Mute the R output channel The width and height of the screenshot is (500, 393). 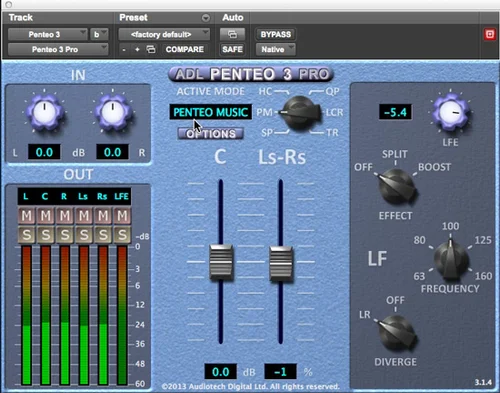pyautogui.click(x=65, y=216)
